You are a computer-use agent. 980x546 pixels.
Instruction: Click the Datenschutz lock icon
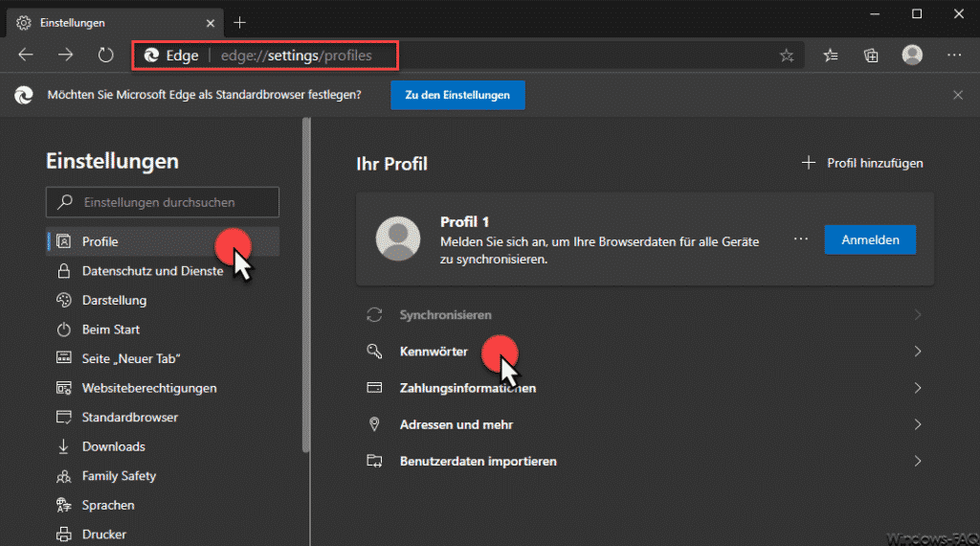click(x=64, y=271)
